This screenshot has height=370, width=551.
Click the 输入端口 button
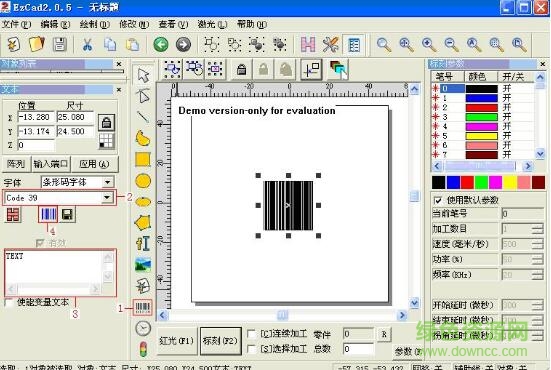pos(51,164)
